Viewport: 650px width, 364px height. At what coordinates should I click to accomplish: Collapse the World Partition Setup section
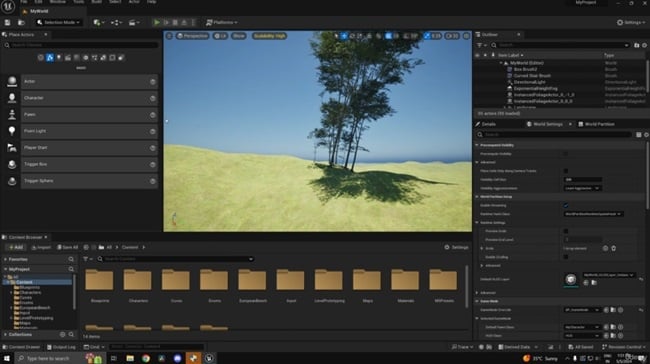(477, 197)
